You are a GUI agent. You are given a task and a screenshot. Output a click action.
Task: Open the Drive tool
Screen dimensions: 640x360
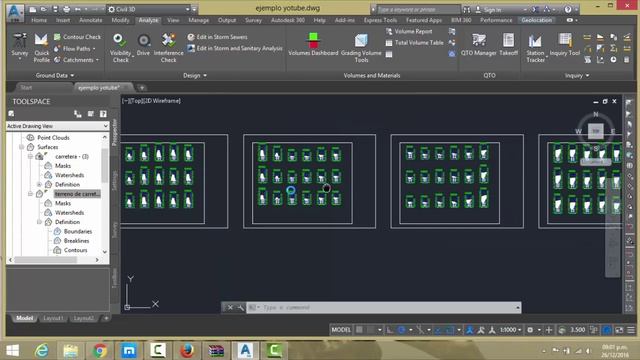pos(143,45)
